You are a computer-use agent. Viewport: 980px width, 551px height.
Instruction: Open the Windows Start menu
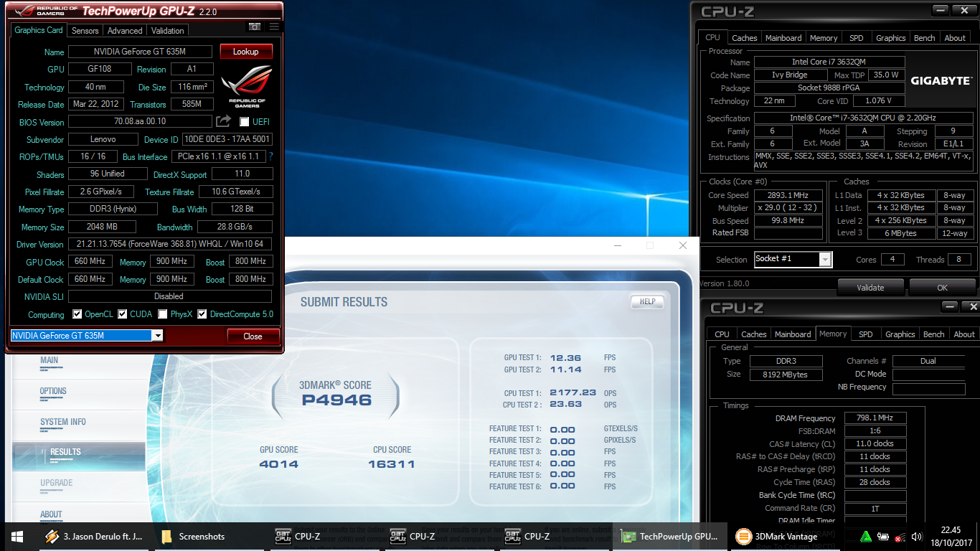[x=17, y=536]
